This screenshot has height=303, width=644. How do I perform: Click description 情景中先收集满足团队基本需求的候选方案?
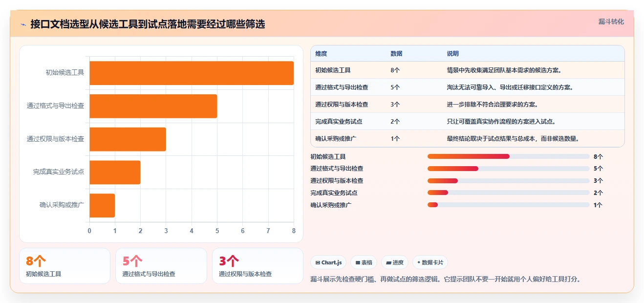pyautogui.click(x=504, y=70)
